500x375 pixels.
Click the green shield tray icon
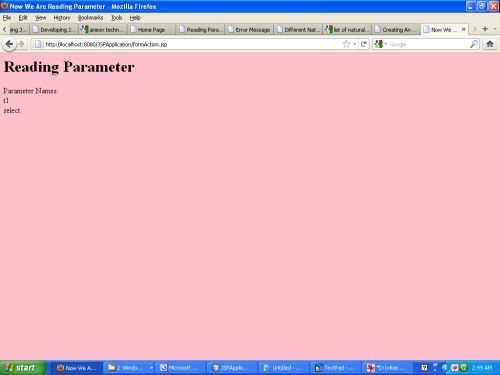pyautogui.click(x=464, y=368)
